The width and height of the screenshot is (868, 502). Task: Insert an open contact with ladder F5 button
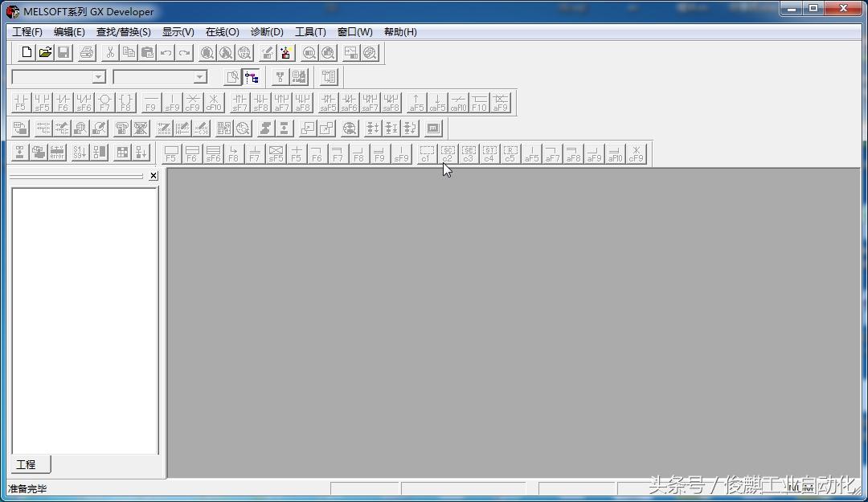pyautogui.click(x=21, y=102)
